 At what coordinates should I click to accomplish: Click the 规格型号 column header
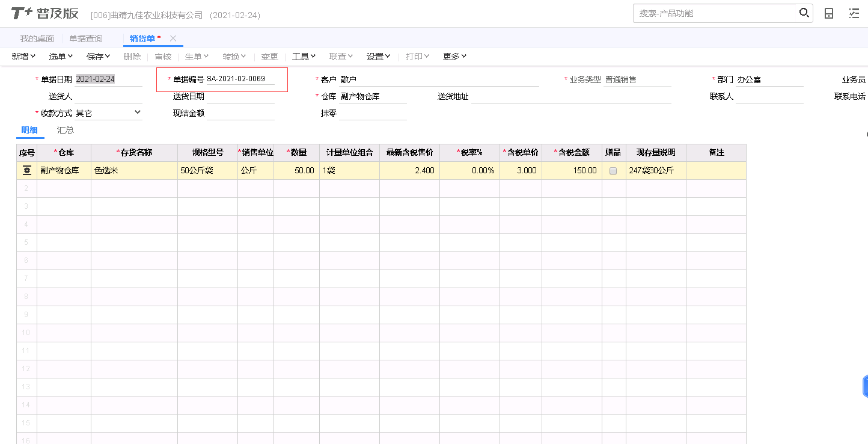pyautogui.click(x=208, y=153)
